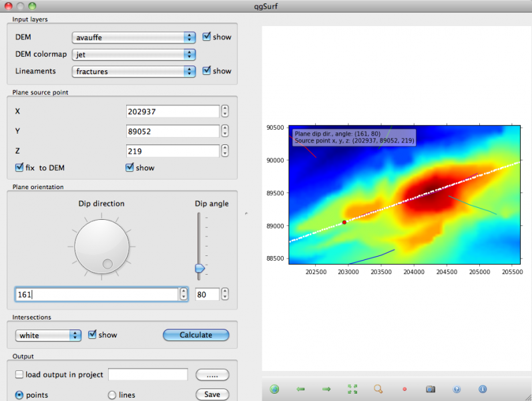The image size is (532, 401).
Task: Go forward with the right green arrow
Action: coord(326,389)
